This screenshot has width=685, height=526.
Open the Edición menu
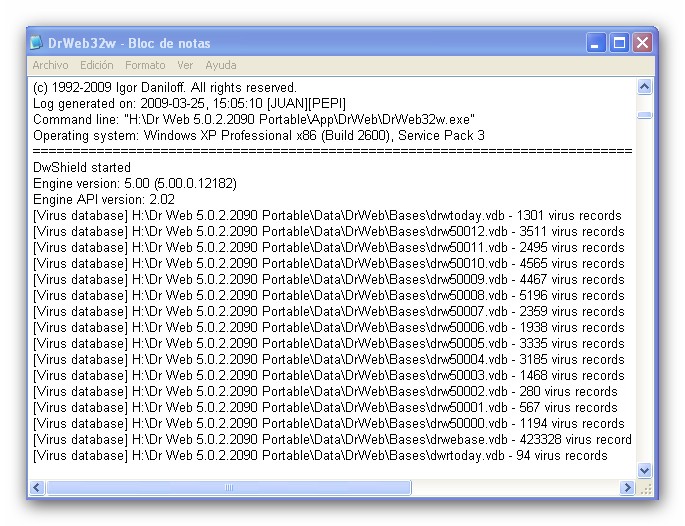tap(97, 65)
